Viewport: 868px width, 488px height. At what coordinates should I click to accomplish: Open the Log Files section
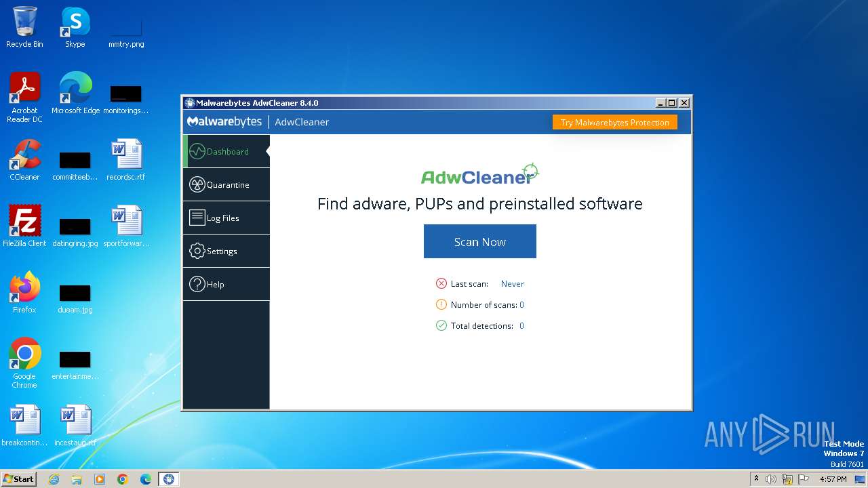tap(226, 218)
